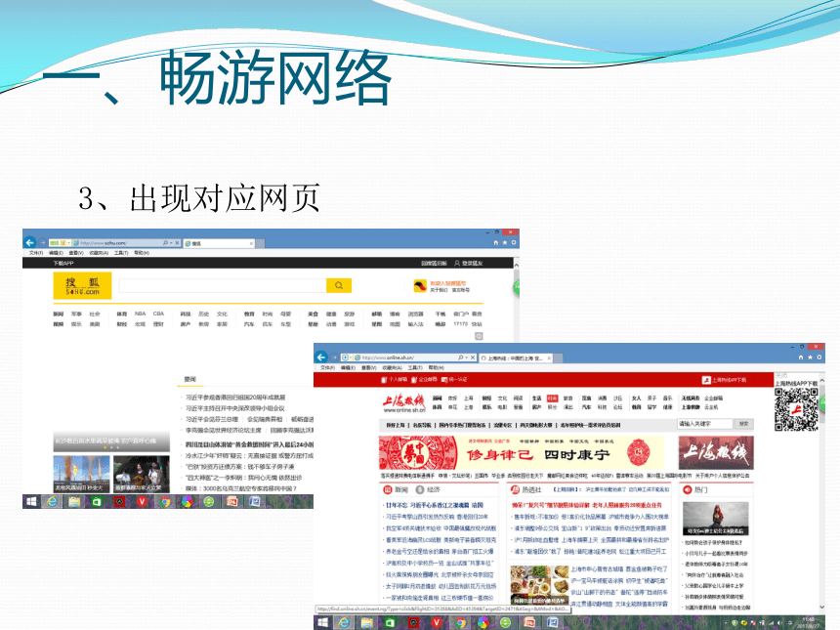Open favorites star in Shanghai Online browser
840x630 pixels.
point(810,357)
